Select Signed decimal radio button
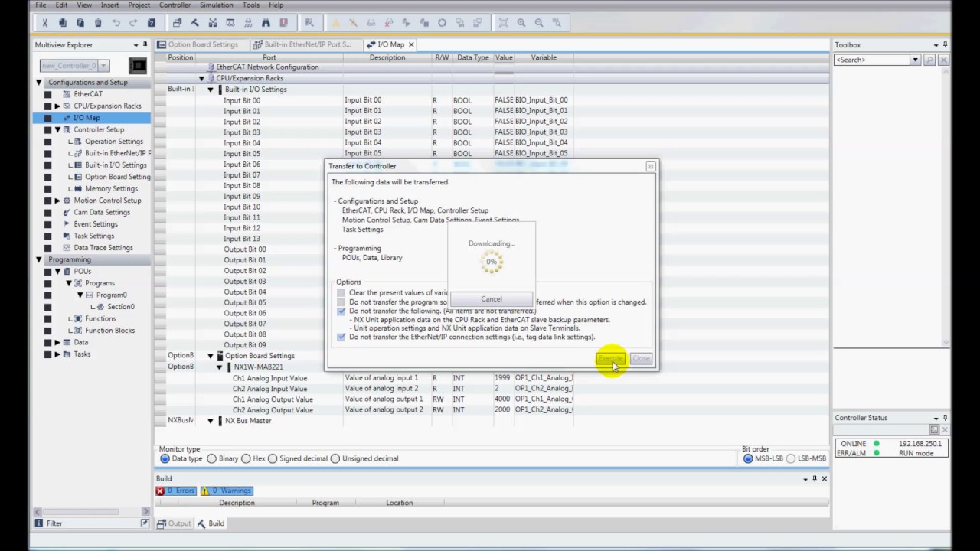980x551 pixels. pyautogui.click(x=273, y=458)
